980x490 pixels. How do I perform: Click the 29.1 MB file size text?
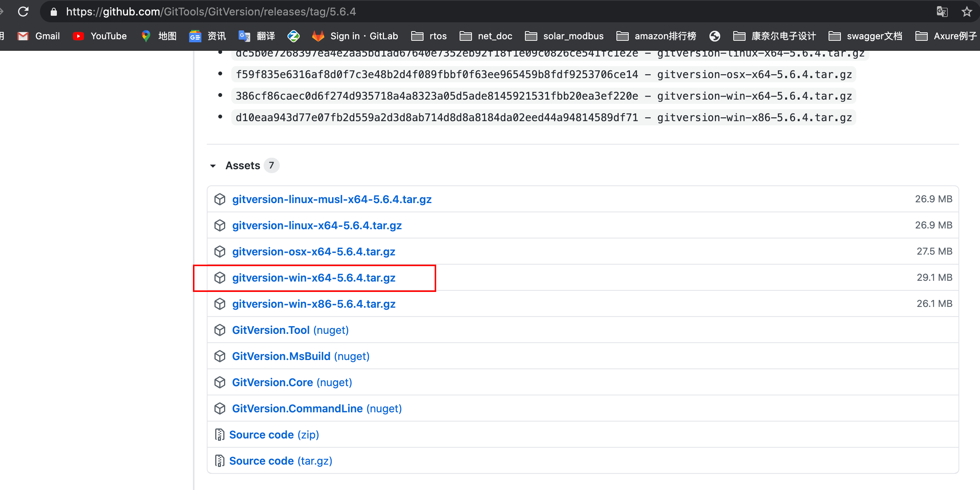click(934, 277)
